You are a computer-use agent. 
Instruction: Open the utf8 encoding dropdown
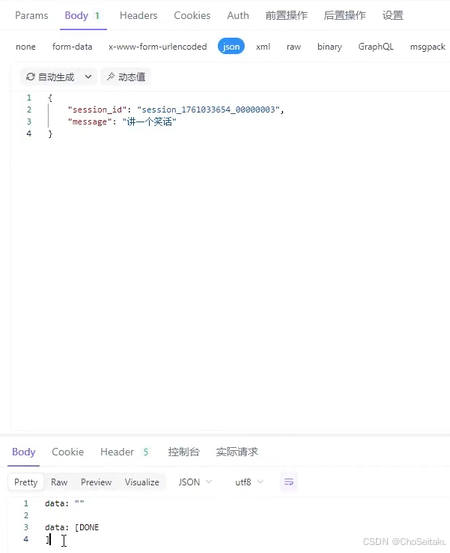(249, 482)
